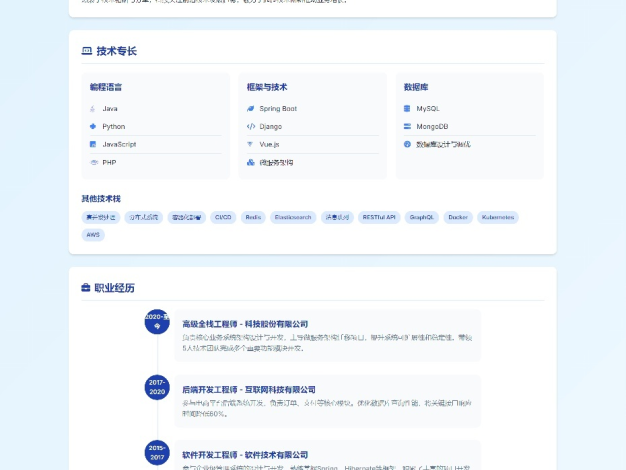Click the 技术专长 section heading
626x470 pixels.
point(117,51)
